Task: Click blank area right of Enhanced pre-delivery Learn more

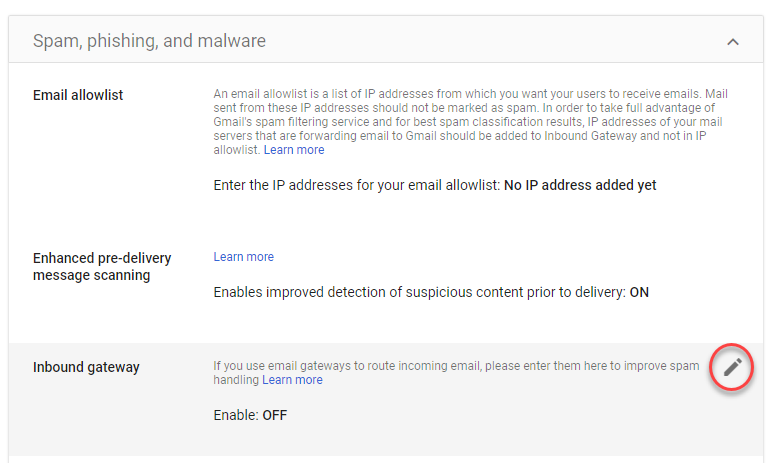Action: coord(490,257)
